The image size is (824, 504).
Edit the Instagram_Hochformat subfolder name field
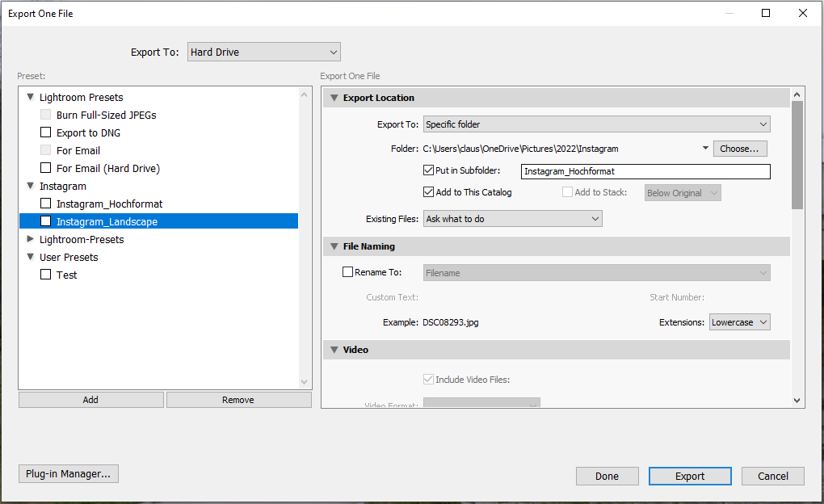(x=645, y=171)
